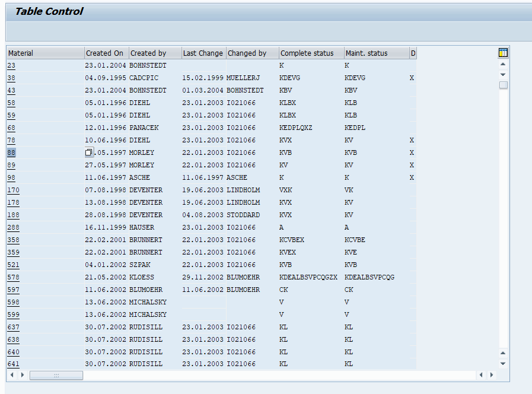Screen dimensions: 532x394
Task: Open material number 578
Action: point(13,277)
